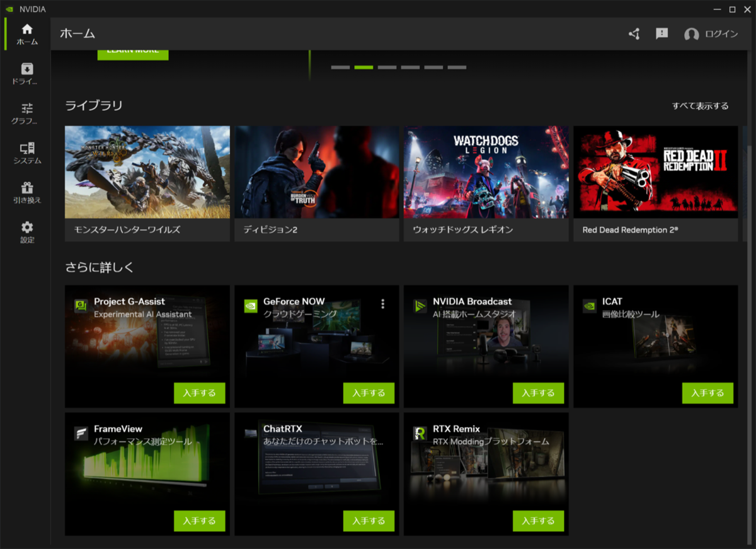Click the NVIDIA Broadcast logo icon

coord(420,306)
